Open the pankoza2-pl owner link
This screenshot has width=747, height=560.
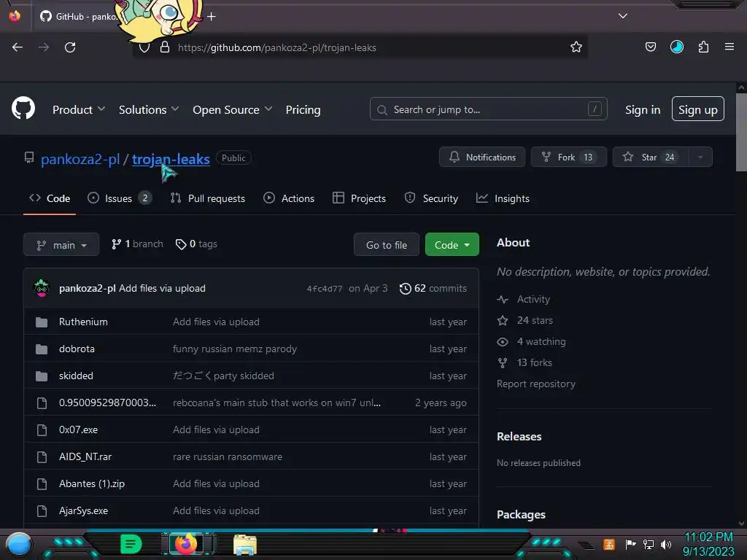(x=80, y=159)
